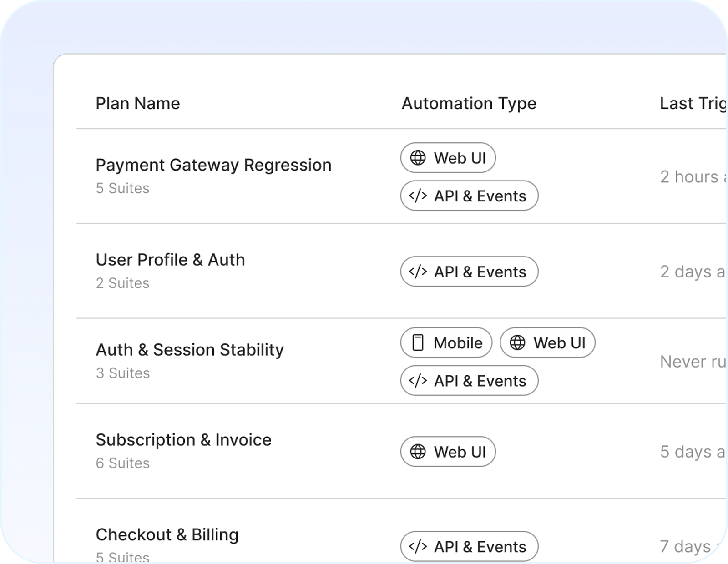The height and width of the screenshot is (564, 728).
Task: Click '2 Suites' under User Profile & Auth
Action: pyautogui.click(x=122, y=283)
